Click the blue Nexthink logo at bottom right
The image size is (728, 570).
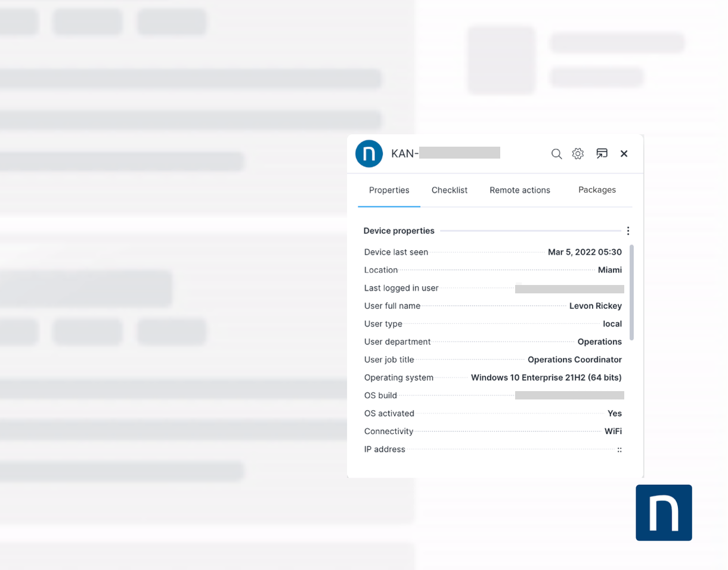click(664, 513)
